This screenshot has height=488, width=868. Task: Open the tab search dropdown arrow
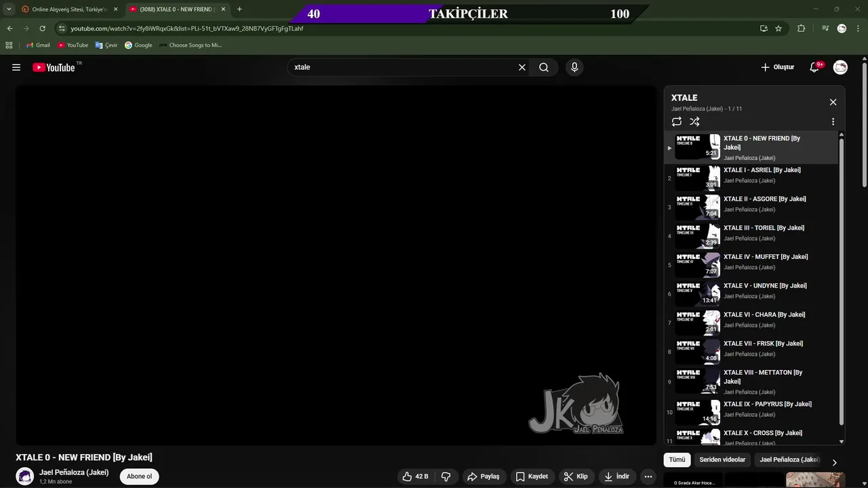[x=9, y=9]
